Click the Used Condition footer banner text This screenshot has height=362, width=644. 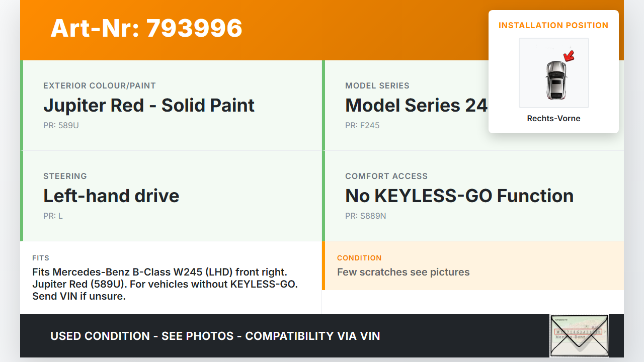215,336
